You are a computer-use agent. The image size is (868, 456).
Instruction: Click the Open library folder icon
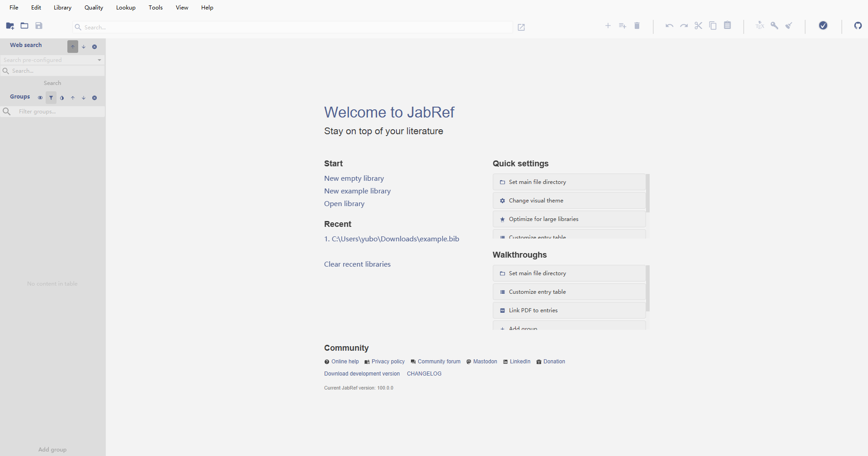click(24, 26)
